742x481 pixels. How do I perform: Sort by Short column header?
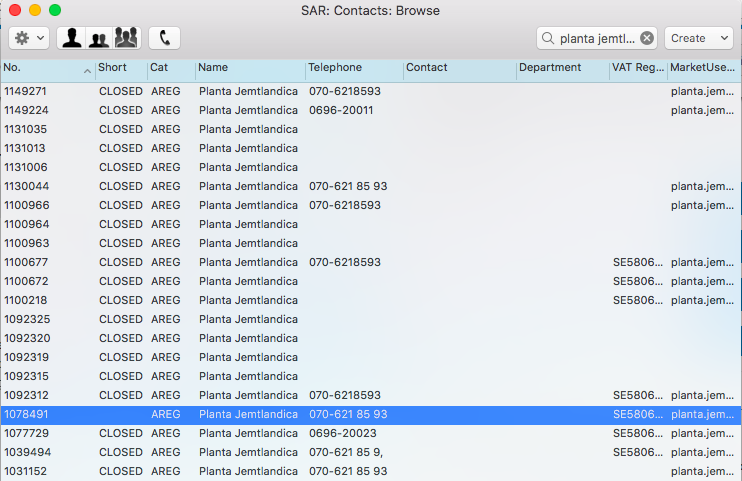(x=112, y=67)
